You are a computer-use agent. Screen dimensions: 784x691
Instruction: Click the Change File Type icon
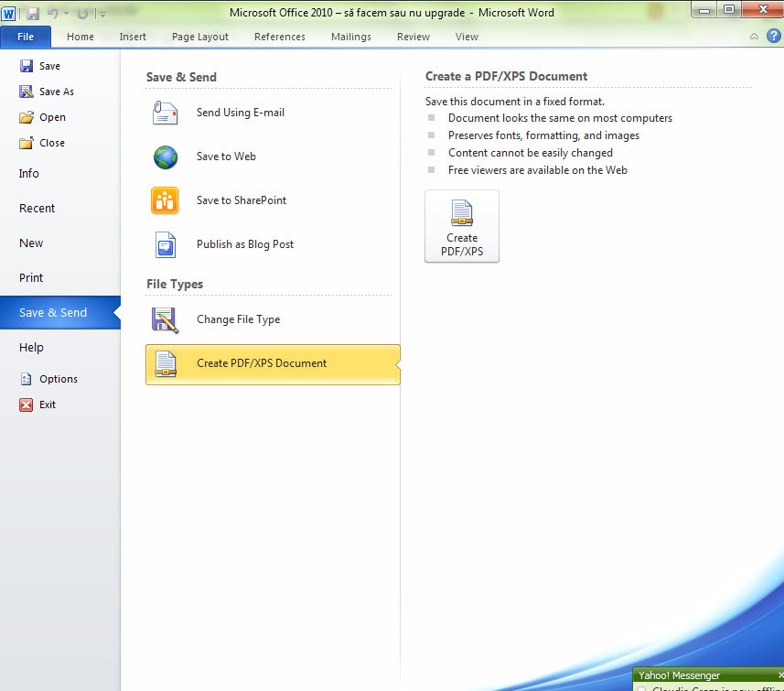[165, 319]
